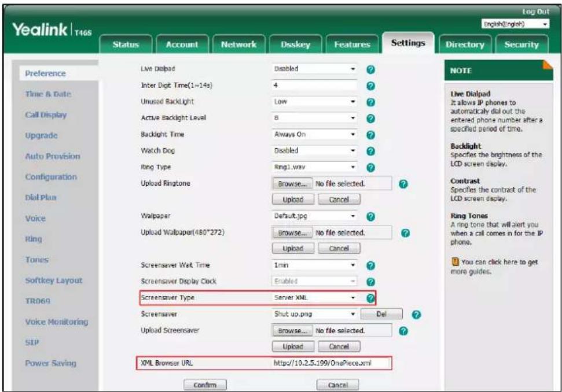This screenshot has height=392, width=562.
Task: Upload the selected wallpaper
Action: pos(293,249)
